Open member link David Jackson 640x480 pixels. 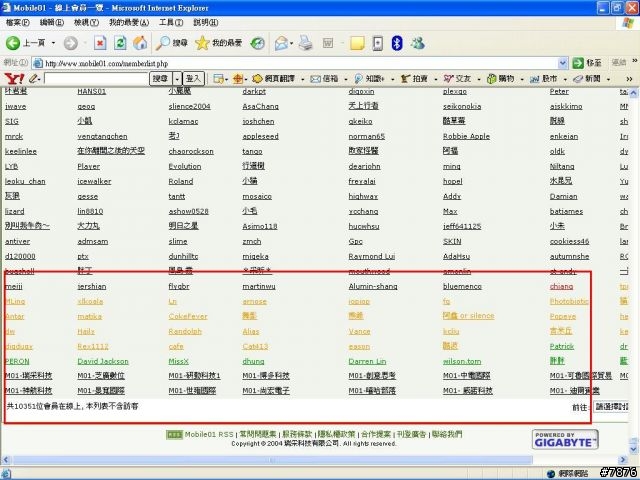103,361
